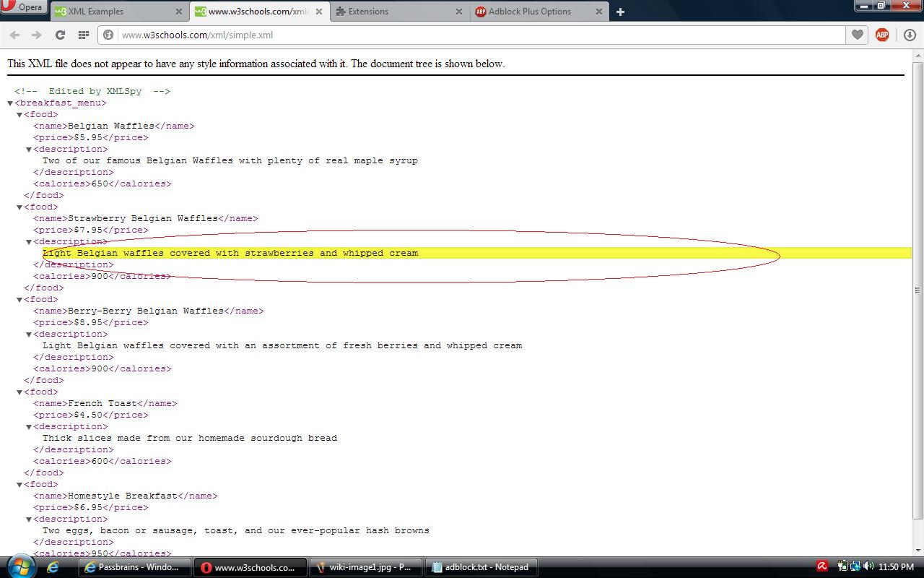Collapse the description under Berry-Berry Belgian Waffles
The height and width of the screenshot is (578, 924).
(29, 335)
